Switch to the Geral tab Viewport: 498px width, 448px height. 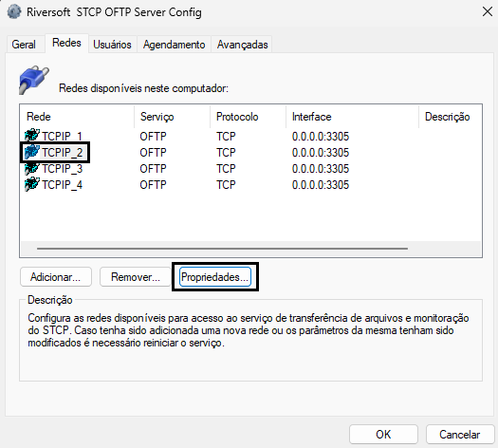[24, 45]
